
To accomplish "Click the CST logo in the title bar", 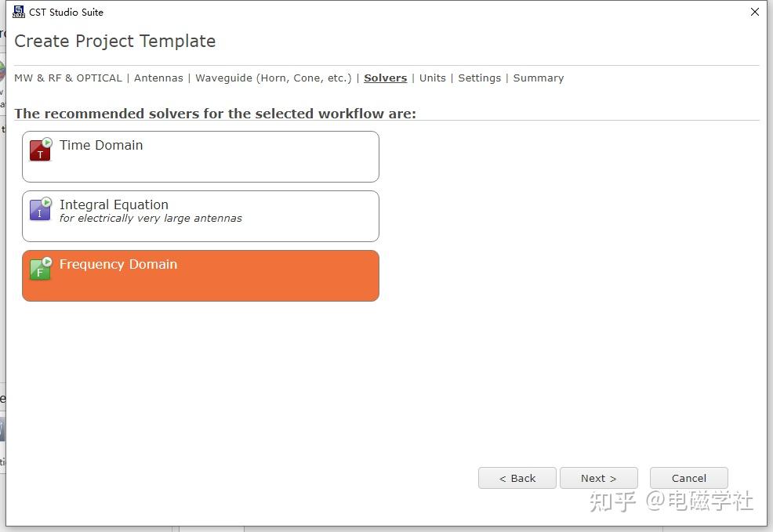I will [x=17, y=11].
